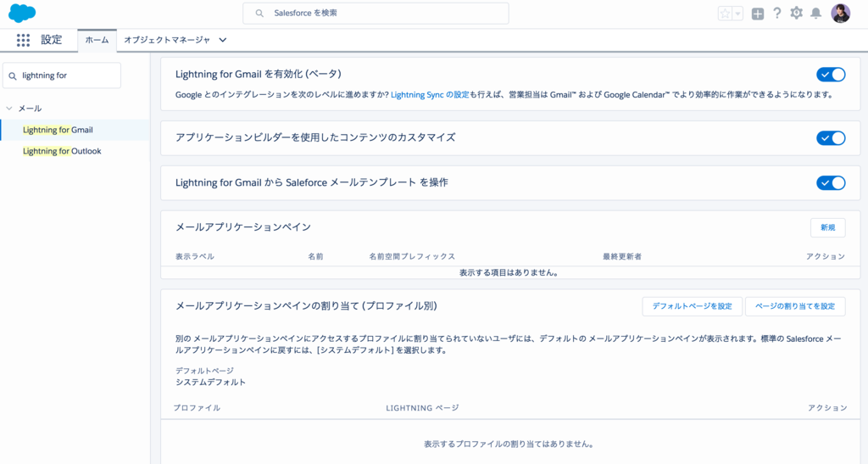Click the プロファイル column header

pyautogui.click(x=197, y=407)
